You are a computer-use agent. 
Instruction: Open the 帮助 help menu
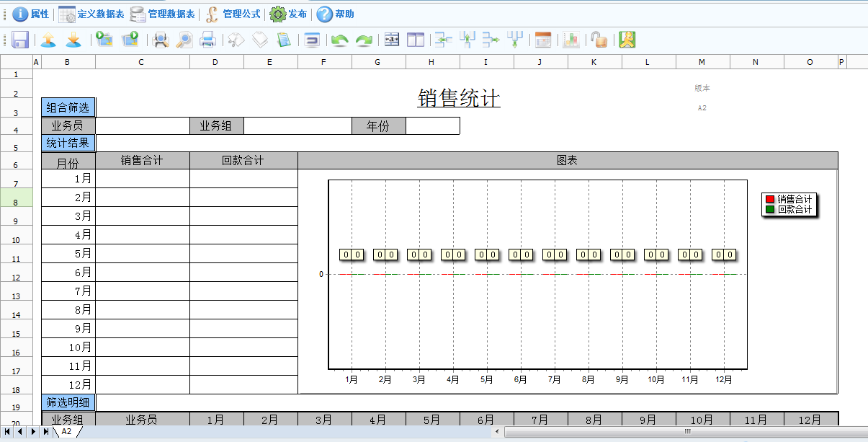click(x=336, y=14)
